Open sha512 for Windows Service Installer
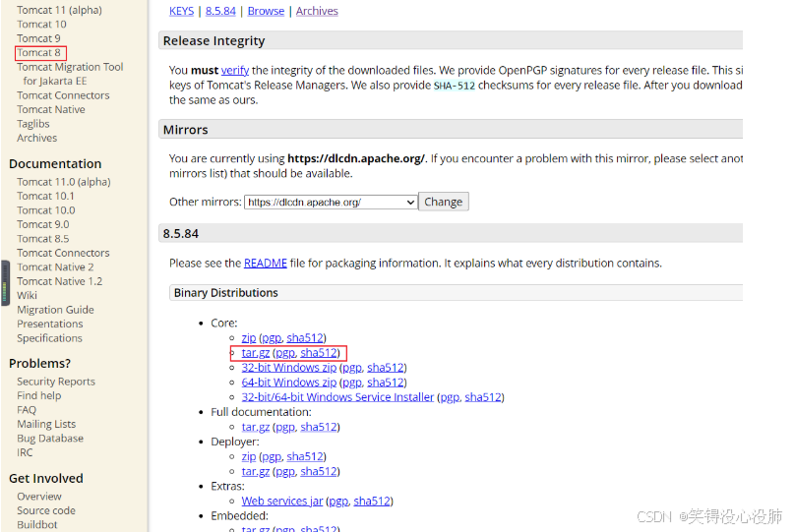This screenshot has height=532, width=794. point(483,397)
